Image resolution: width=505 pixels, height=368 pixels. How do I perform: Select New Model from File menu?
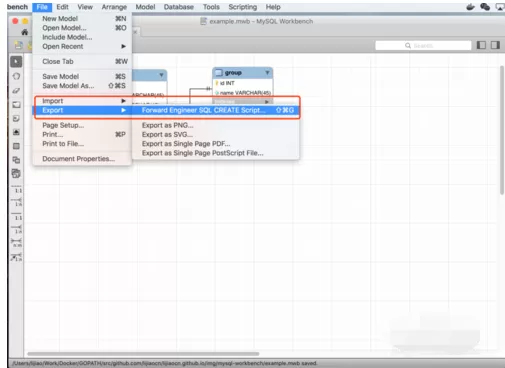pyautogui.click(x=82, y=19)
